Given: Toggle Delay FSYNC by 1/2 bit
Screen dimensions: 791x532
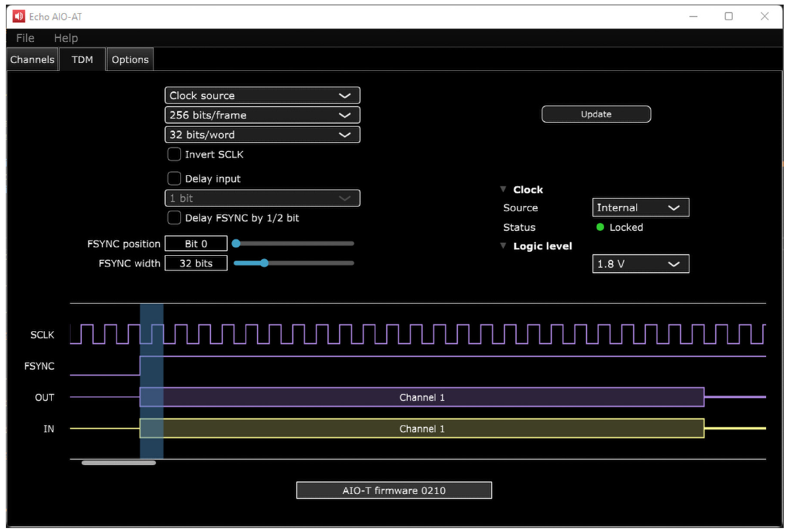Looking at the screenshot, I should pos(174,218).
